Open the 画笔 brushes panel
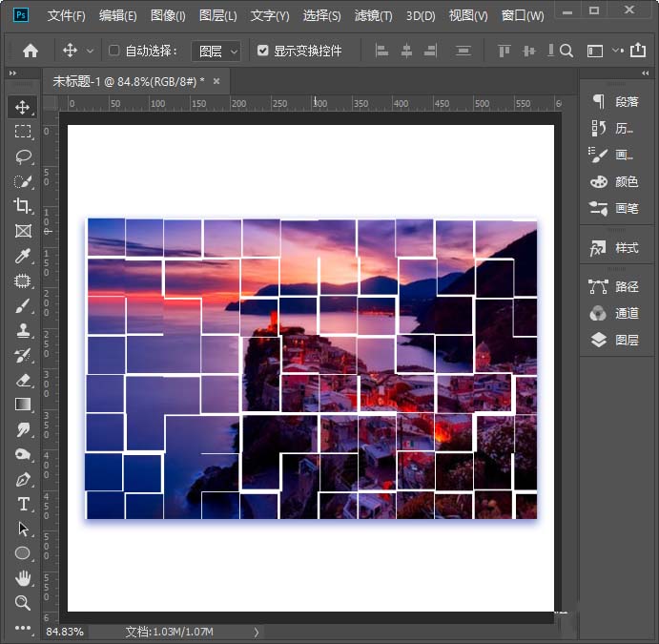This screenshot has width=659, height=644. click(615, 209)
